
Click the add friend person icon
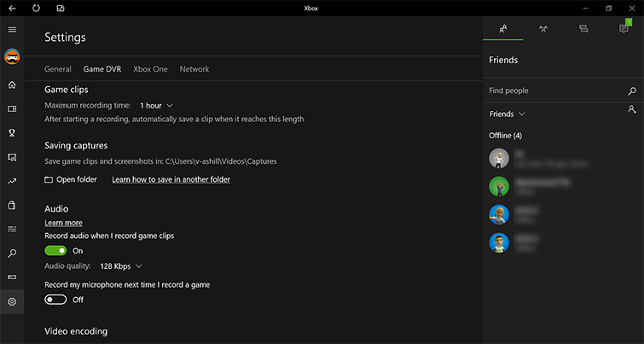[632, 109]
